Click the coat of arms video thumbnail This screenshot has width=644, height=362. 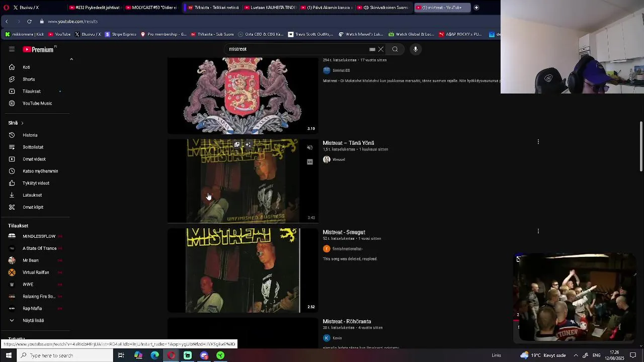pos(243,96)
